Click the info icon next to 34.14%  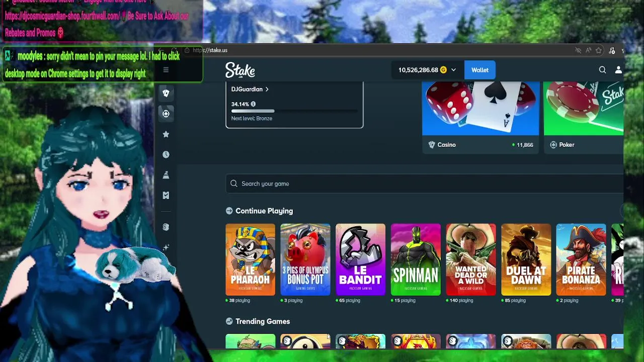point(253,104)
